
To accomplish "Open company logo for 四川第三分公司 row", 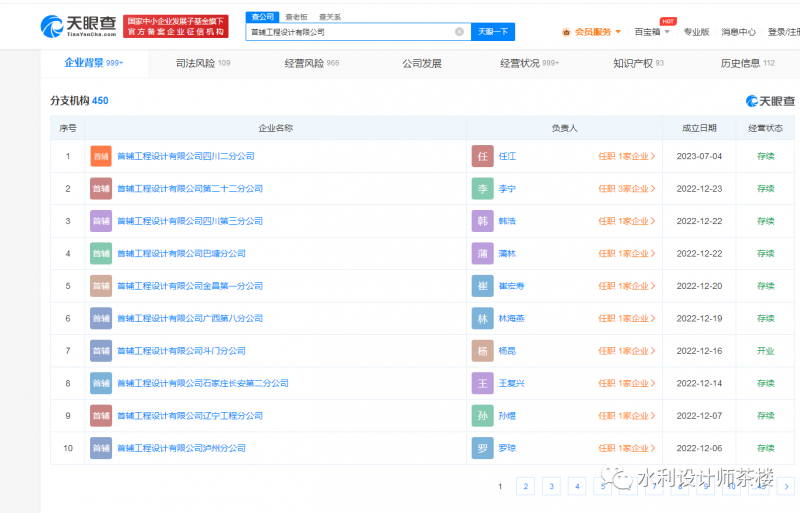I will pyautogui.click(x=101, y=221).
